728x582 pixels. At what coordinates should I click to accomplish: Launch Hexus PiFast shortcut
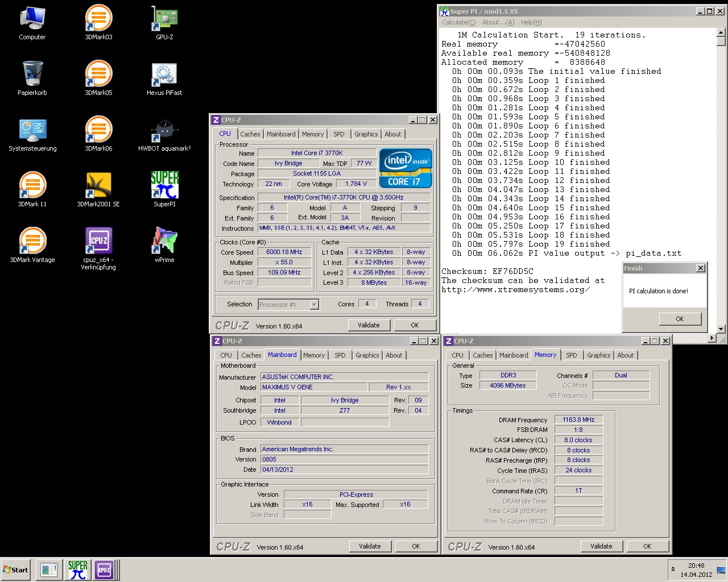point(164,78)
